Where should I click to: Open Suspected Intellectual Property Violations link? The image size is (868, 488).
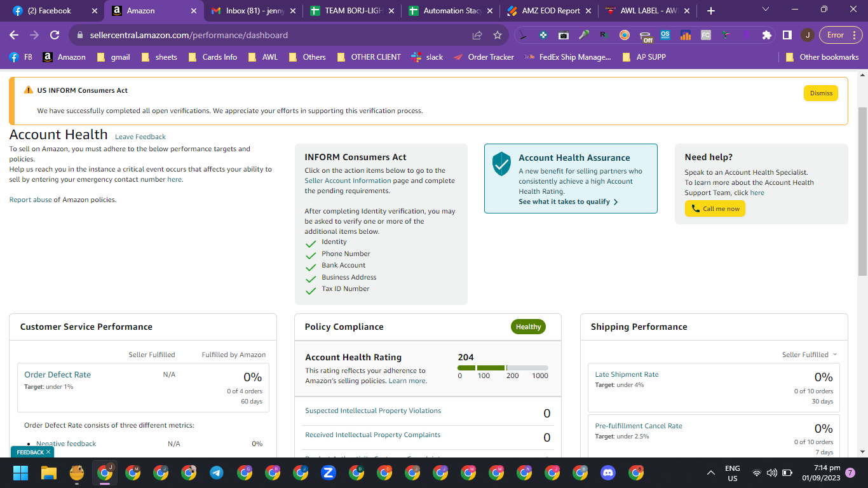click(x=373, y=410)
